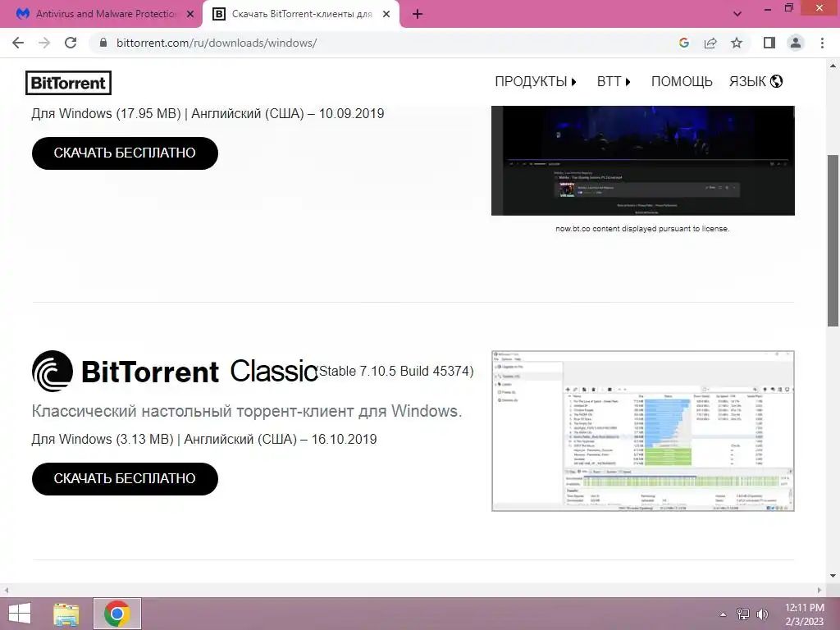The width and height of the screenshot is (840, 630).
Task: Open the ПОМОЩЬ menu item
Action: click(x=682, y=81)
